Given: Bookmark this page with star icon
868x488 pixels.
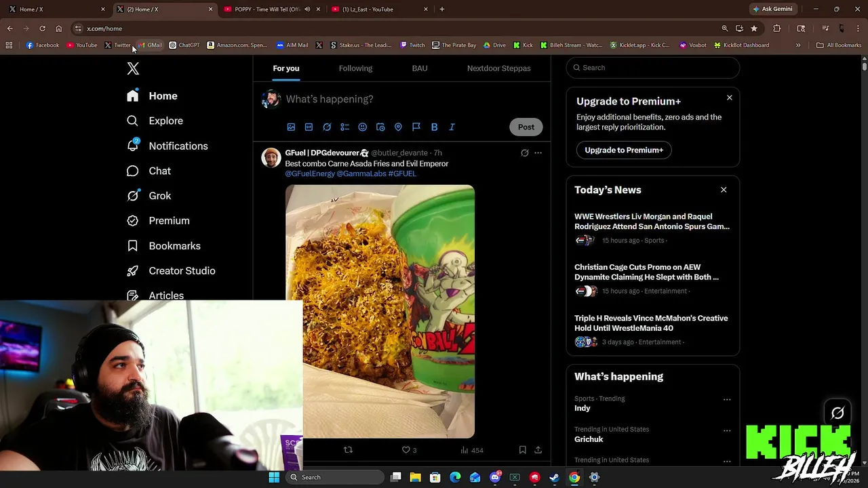Looking at the screenshot, I should pos(754,28).
